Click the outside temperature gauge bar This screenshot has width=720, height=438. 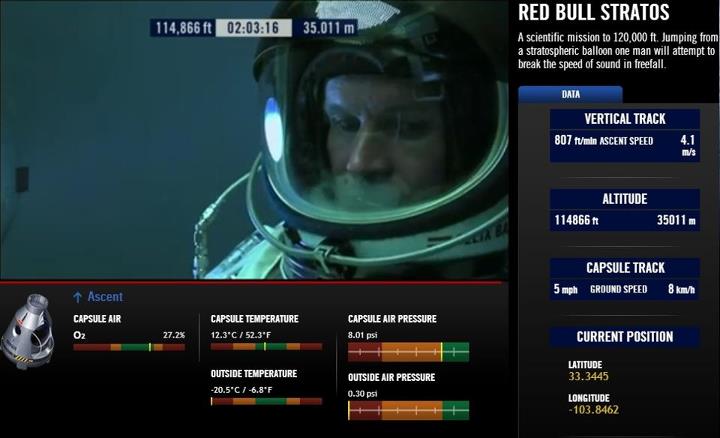point(266,401)
